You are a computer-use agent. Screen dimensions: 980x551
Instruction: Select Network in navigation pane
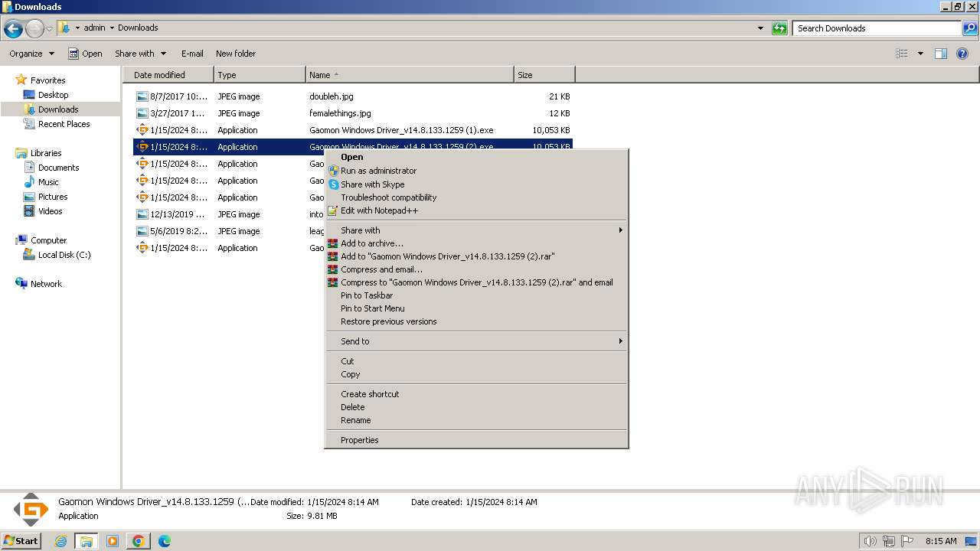click(x=46, y=284)
